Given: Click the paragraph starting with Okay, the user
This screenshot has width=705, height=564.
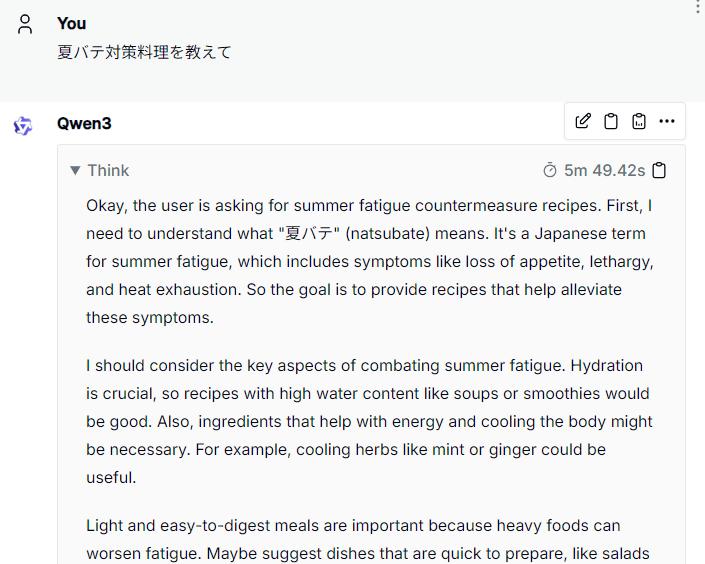Looking at the screenshot, I should (370, 261).
